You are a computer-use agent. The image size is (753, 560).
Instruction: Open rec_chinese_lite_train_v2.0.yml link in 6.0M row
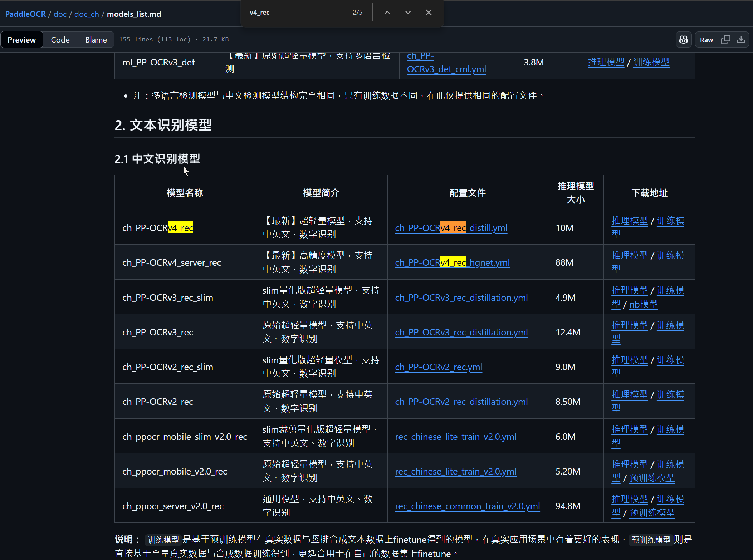pyautogui.click(x=456, y=437)
